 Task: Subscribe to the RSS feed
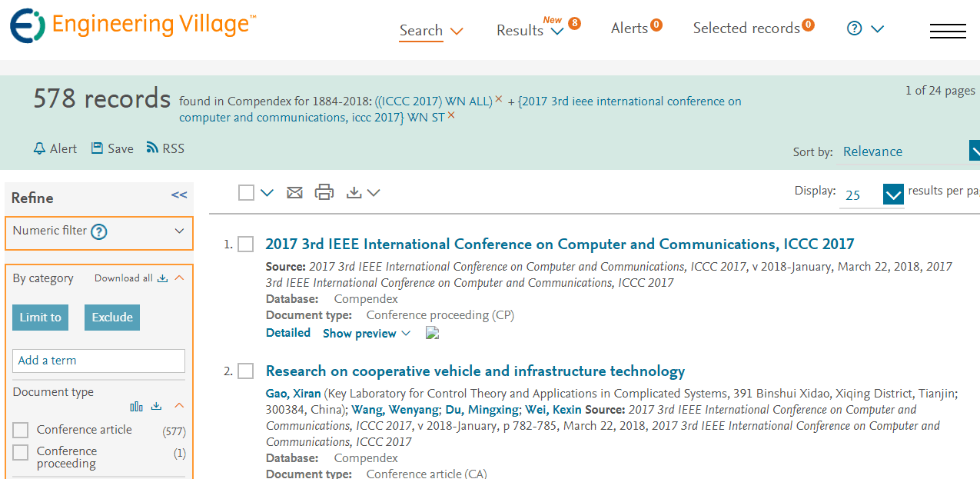165,148
